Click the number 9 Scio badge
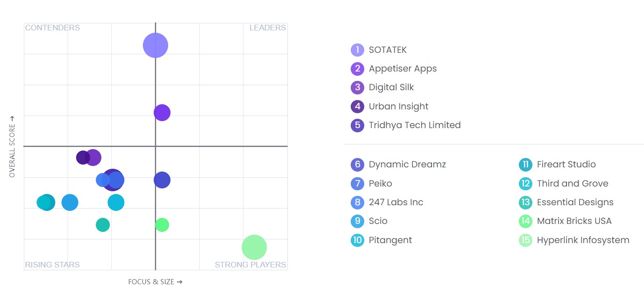The height and width of the screenshot is (295, 644). pyautogui.click(x=357, y=221)
